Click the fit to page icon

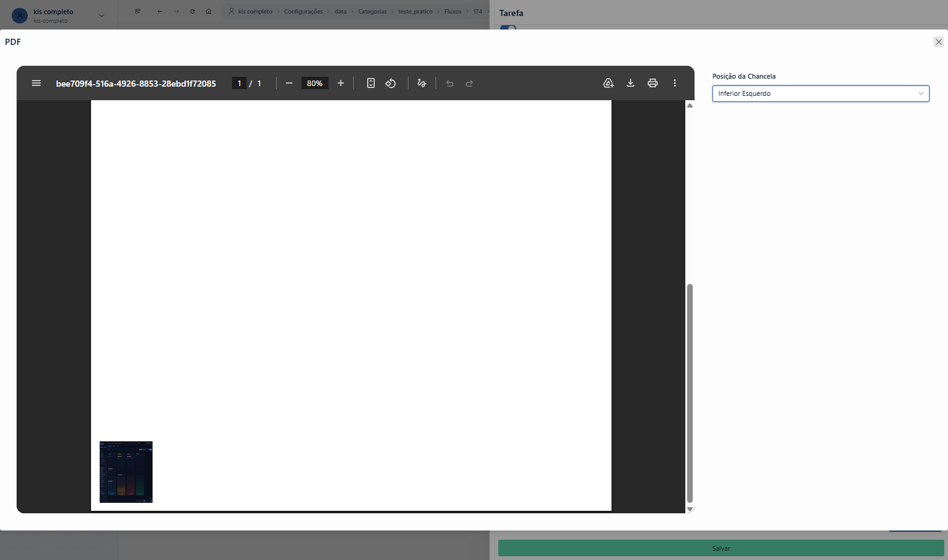371,83
